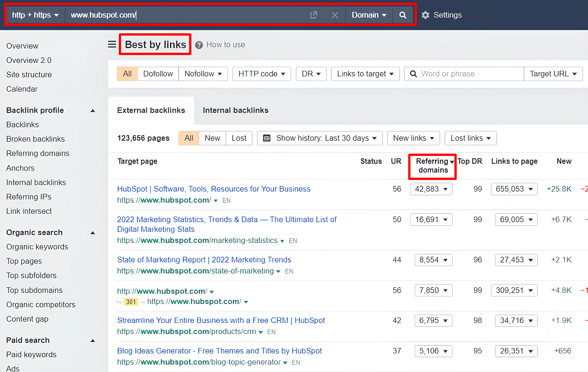Open Show history: Last 30 days dropdown

pos(320,138)
